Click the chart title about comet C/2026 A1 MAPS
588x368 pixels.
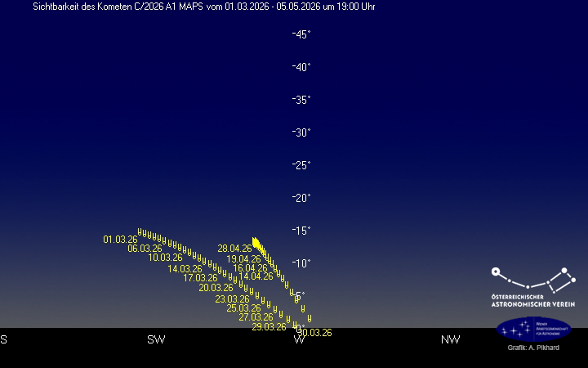[x=204, y=7]
